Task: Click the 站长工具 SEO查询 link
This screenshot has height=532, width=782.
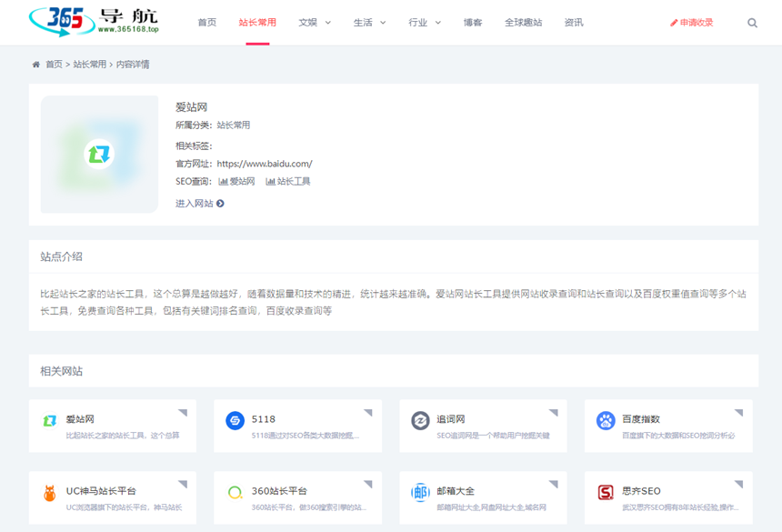Action: [x=294, y=182]
